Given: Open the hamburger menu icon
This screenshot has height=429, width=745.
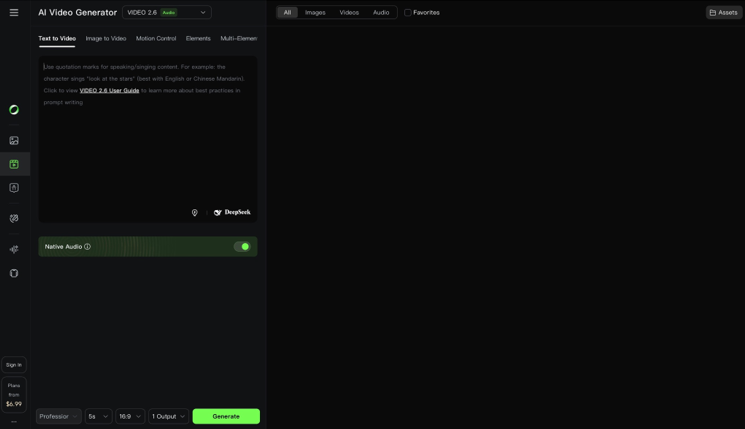Looking at the screenshot, I should point(14,13).
